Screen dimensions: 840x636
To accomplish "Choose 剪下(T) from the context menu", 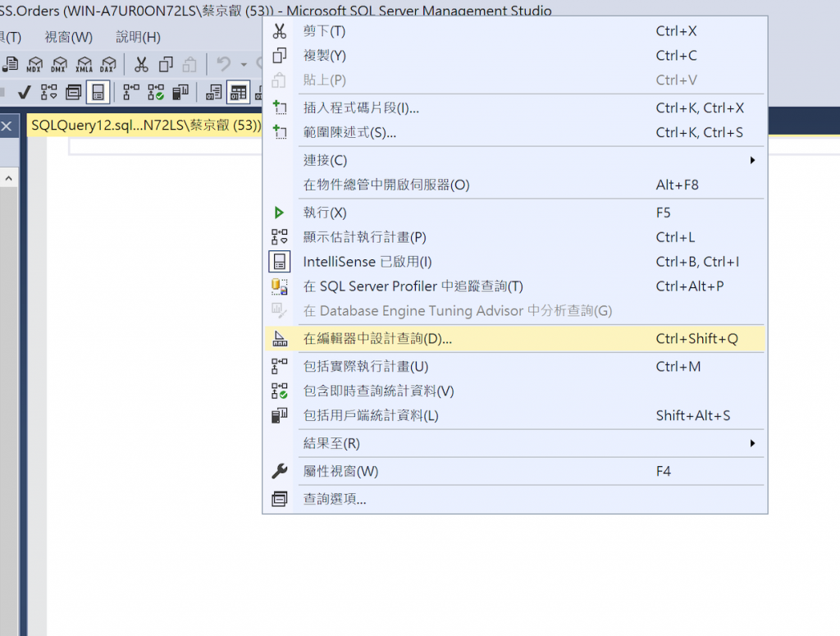I will coord(515,31).
